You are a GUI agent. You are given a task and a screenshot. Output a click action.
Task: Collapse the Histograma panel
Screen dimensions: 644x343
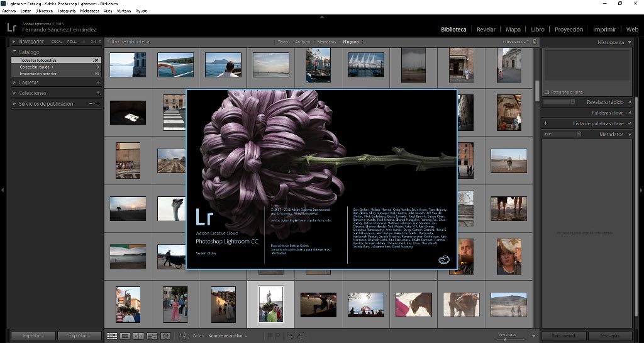click(x=630, y=42)
